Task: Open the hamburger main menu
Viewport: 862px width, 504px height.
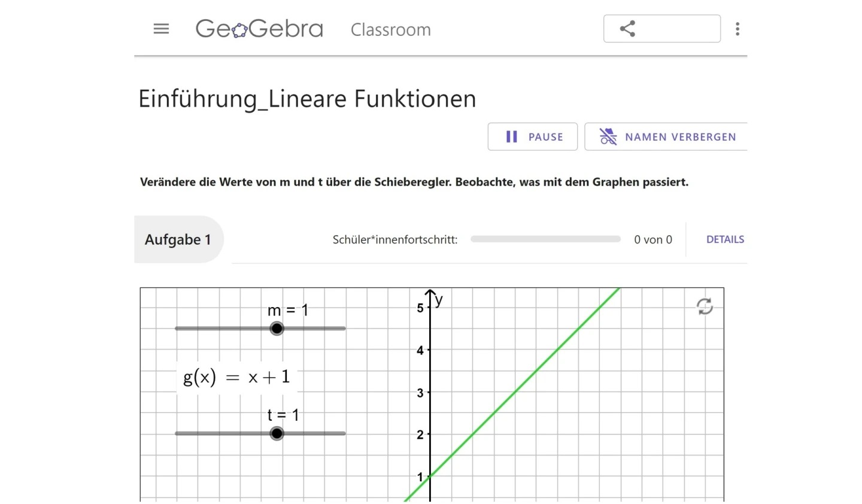Action: 161,29
